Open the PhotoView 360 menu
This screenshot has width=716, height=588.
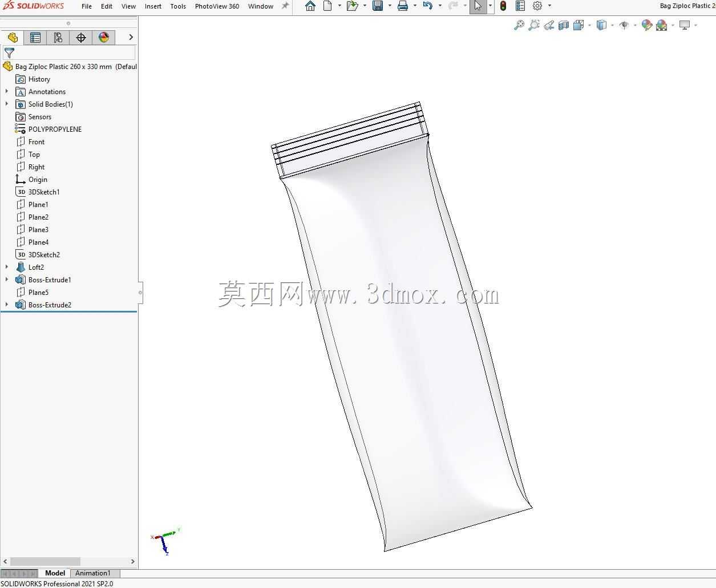217,6
